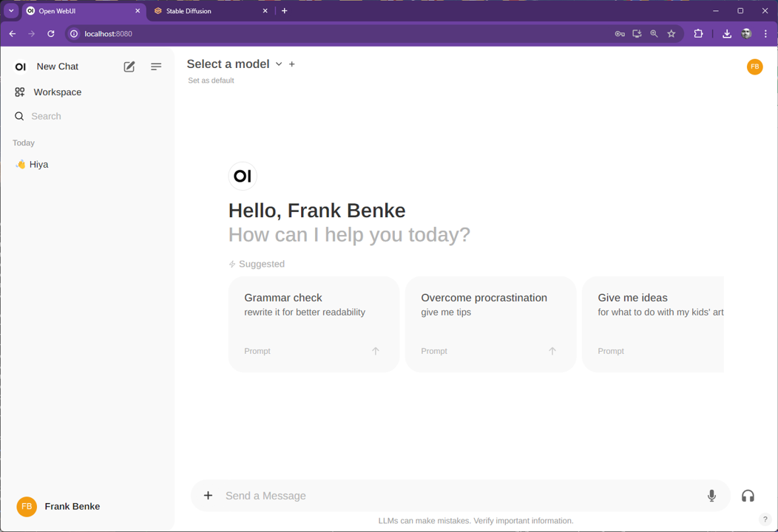
Task: Start call mode with the headphones icon
Action: (748, 496)
